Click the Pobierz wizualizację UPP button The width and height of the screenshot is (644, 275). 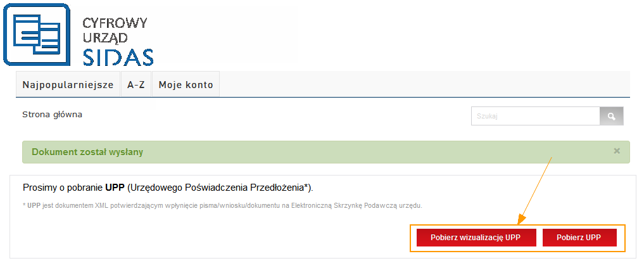pos(476,238)
